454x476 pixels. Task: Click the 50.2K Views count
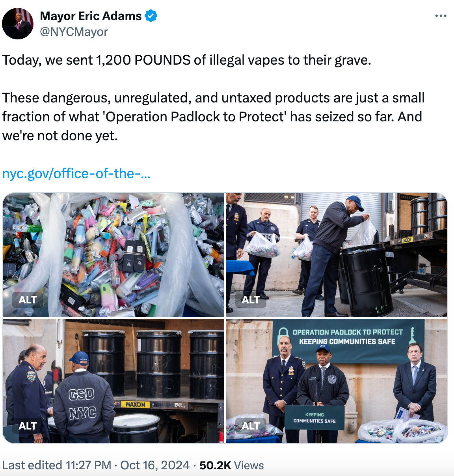pyautogui.click(x=232, y=465)
